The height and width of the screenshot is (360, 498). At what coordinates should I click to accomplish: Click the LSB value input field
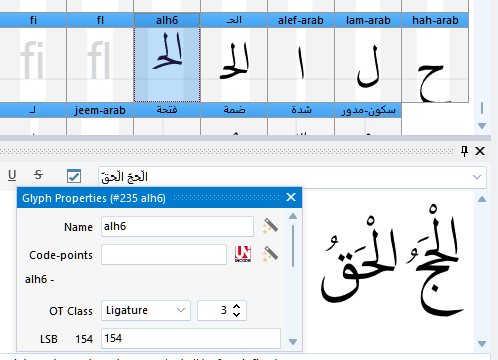click(191, 338)
